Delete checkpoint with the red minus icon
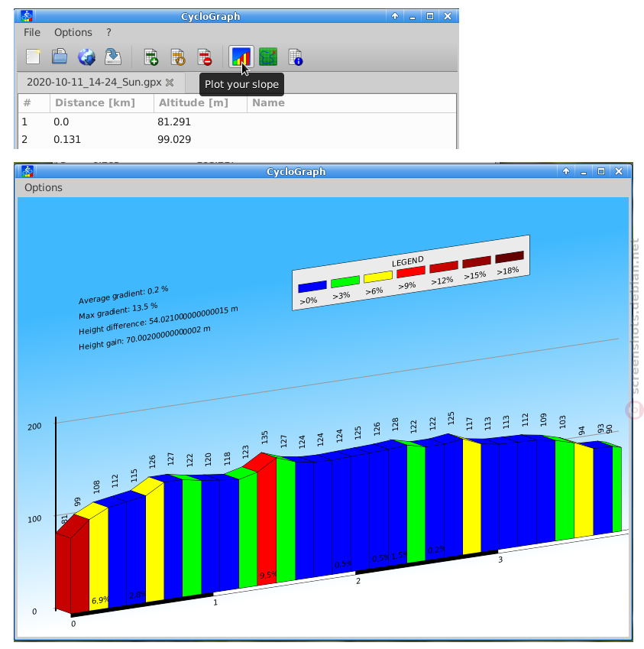Screen dimensions: 644x649 coord(205,57)
